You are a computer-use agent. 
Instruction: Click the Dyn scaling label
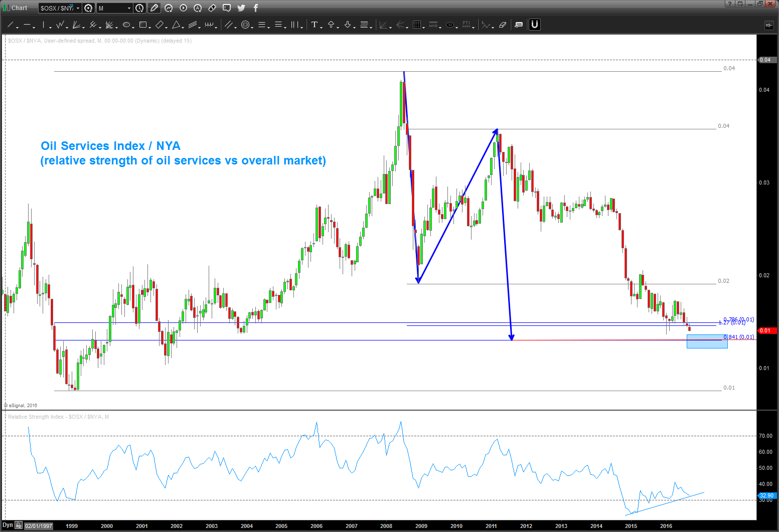[8, 525]
